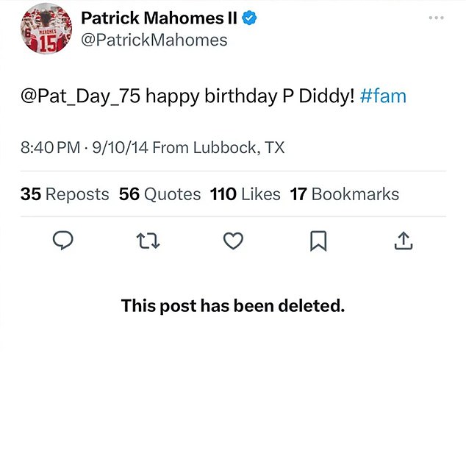The width and height of the screenshot is (466, 476).
Task: Click the blue verified badge
Action: 250,18
